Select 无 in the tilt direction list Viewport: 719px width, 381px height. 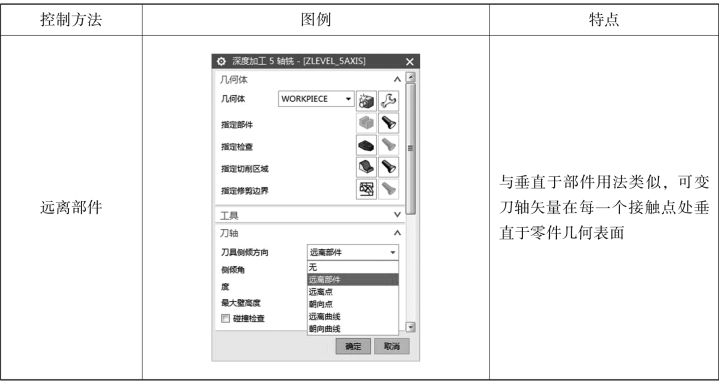(x=353, y=267)
